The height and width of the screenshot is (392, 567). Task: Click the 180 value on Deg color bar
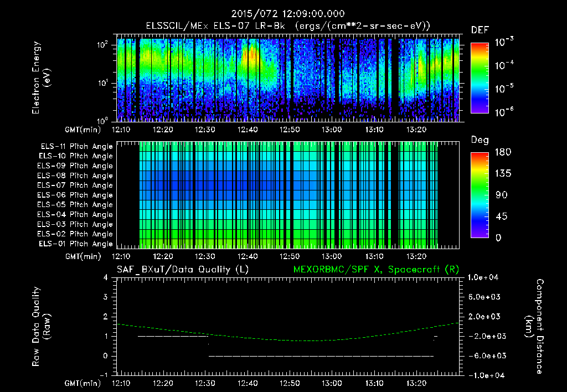coord(503,152)
